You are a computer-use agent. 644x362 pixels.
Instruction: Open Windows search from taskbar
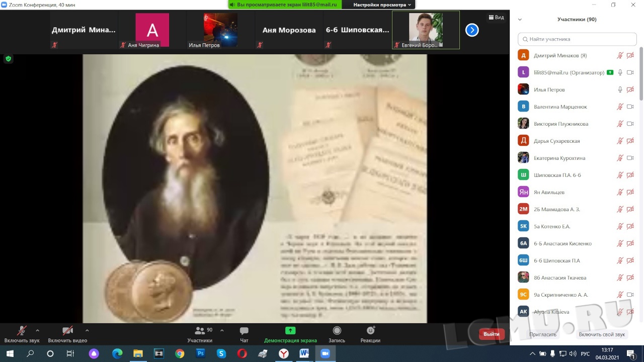pyautogui.click(x=30, y=353)
